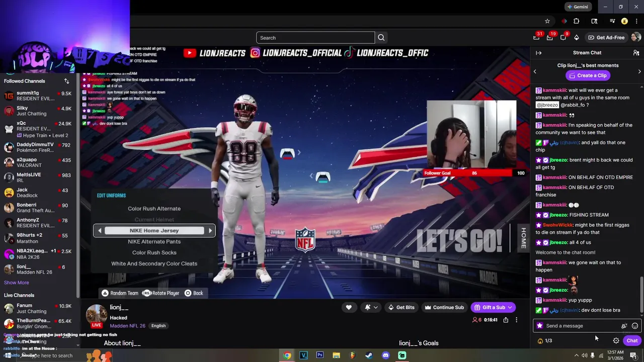Bookmark this page with the star icon
Image resolution: width=644 pixels, height=362 pixels.
(547, 21)
